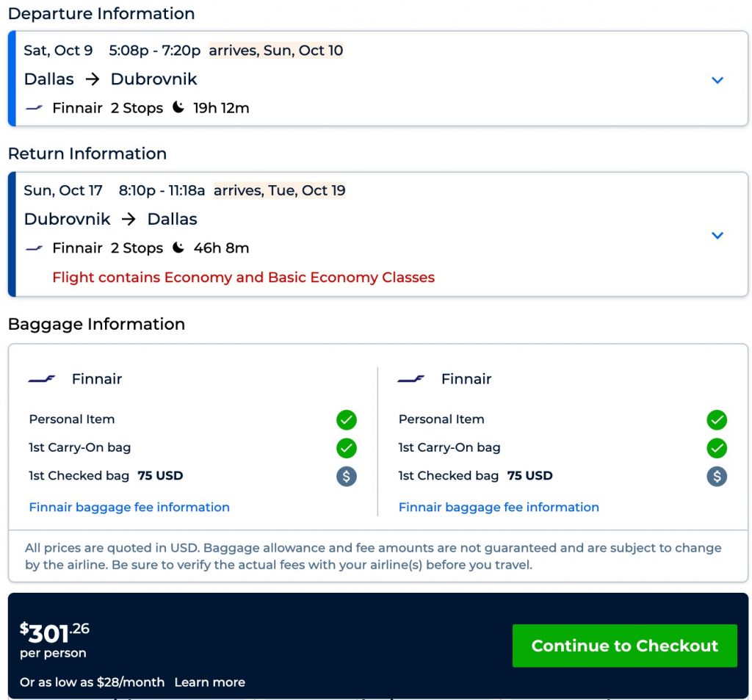
Task: Click the Finnair logo in return flight row
Action: (35, 248)
